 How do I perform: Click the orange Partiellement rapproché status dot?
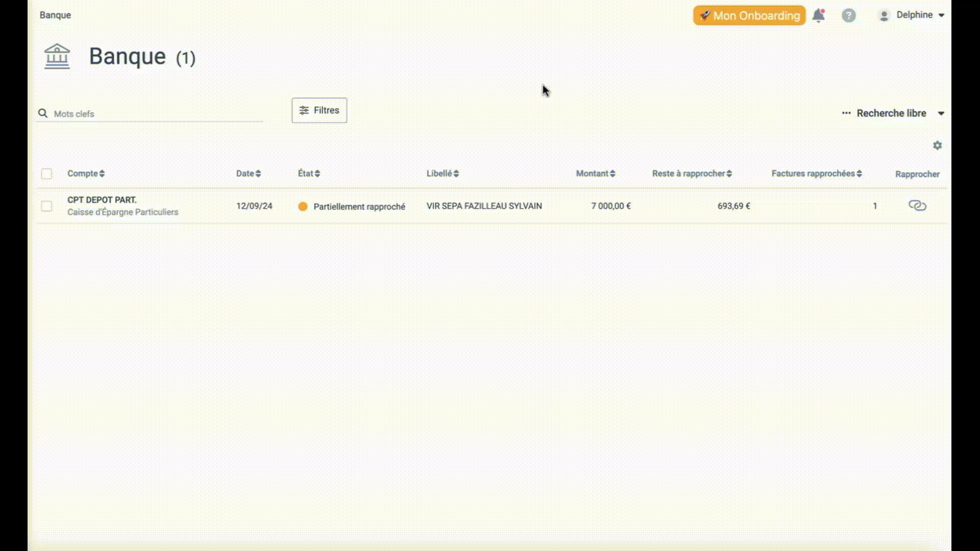(x=303, y=206)
